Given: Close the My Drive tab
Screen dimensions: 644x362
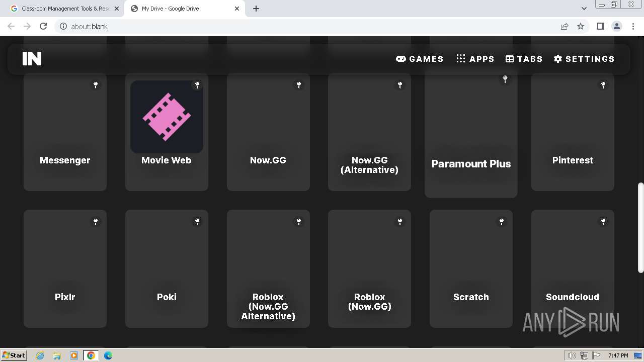Looking at the screenshot, I should [237, 9].
